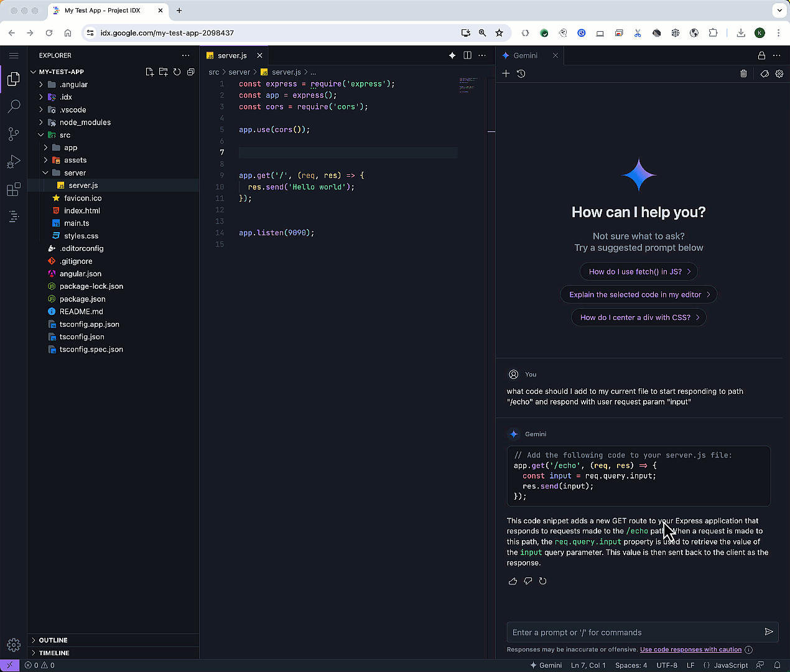Image resolution: width=790 pixels, height=672 pixels.
Task: Open 'Use code responses with caution' link
Action: click(x=690, y=650)
